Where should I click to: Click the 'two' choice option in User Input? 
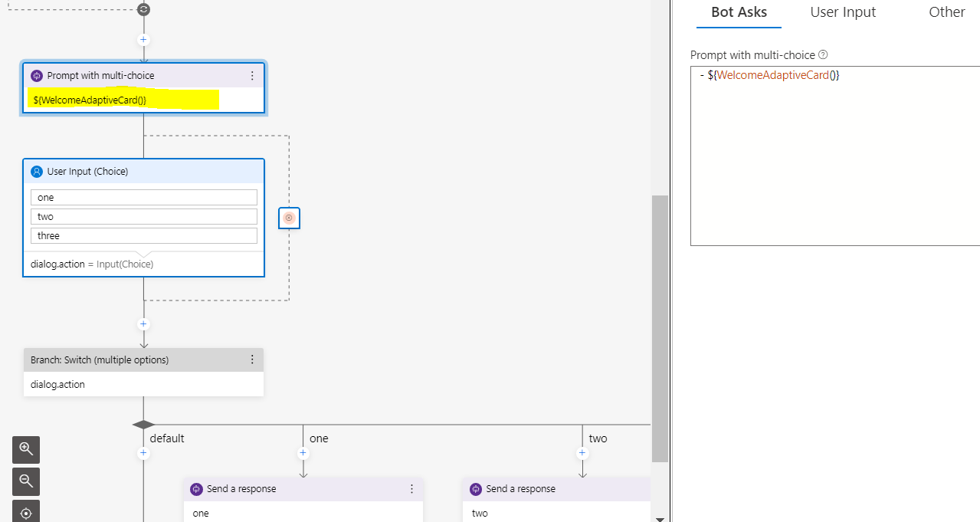[x=144, y=217]
